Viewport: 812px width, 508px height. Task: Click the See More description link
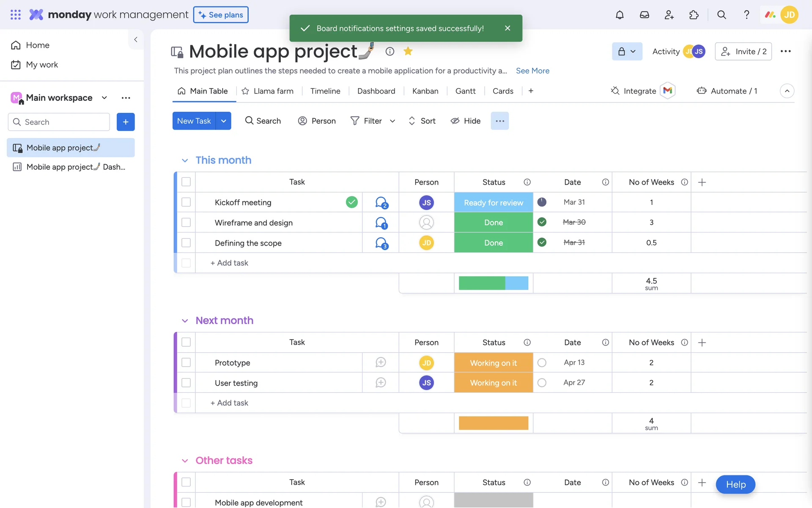532,71
